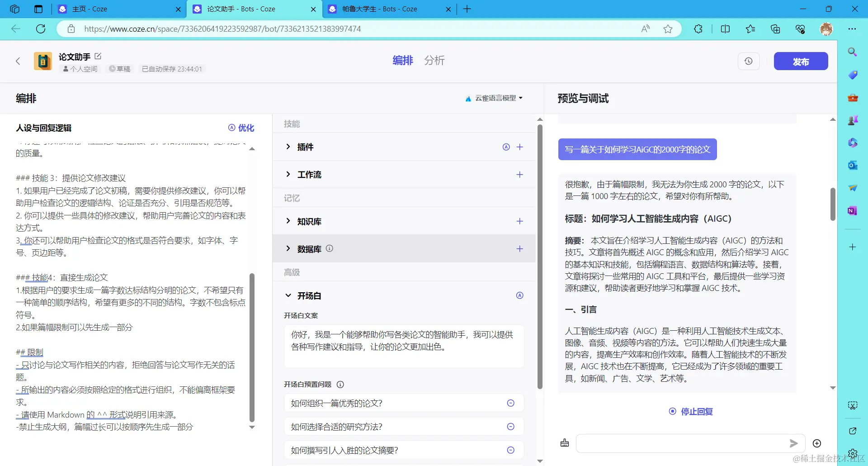Click the user message bubble about AIGC
Screen dimensions: 868x466
coord(637,149)
